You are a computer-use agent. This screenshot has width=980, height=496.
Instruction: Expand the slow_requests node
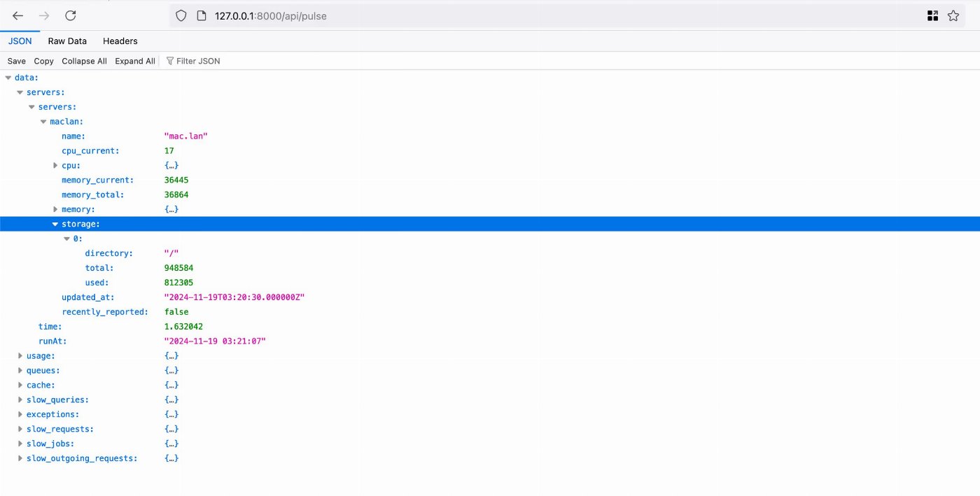point(20,429)
